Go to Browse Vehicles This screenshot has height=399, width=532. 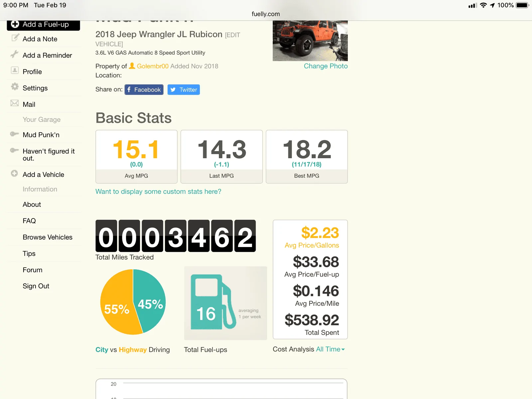48,237
